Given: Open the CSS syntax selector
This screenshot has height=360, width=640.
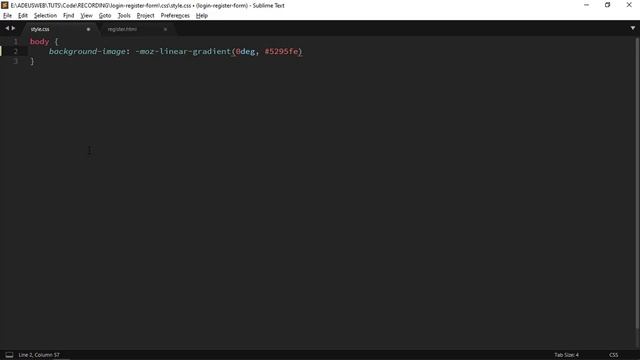Looking at the screenshot, I should (x=613, y=355).
